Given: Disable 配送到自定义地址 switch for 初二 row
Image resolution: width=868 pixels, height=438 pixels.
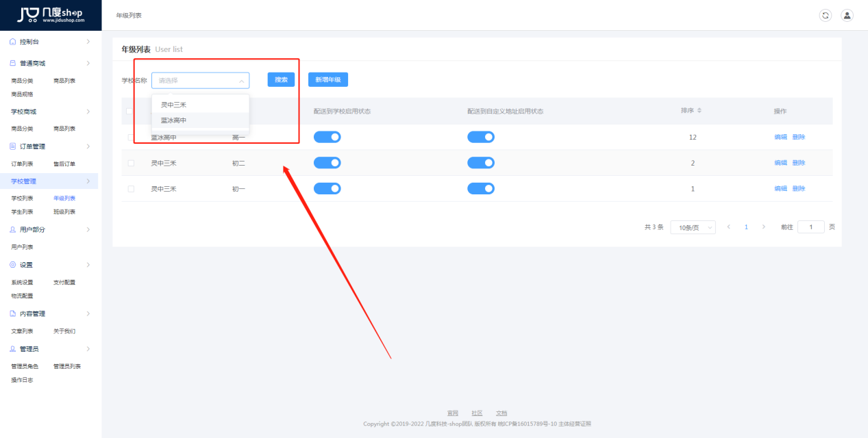Looking at the screenshot, I should coord(481,163).
